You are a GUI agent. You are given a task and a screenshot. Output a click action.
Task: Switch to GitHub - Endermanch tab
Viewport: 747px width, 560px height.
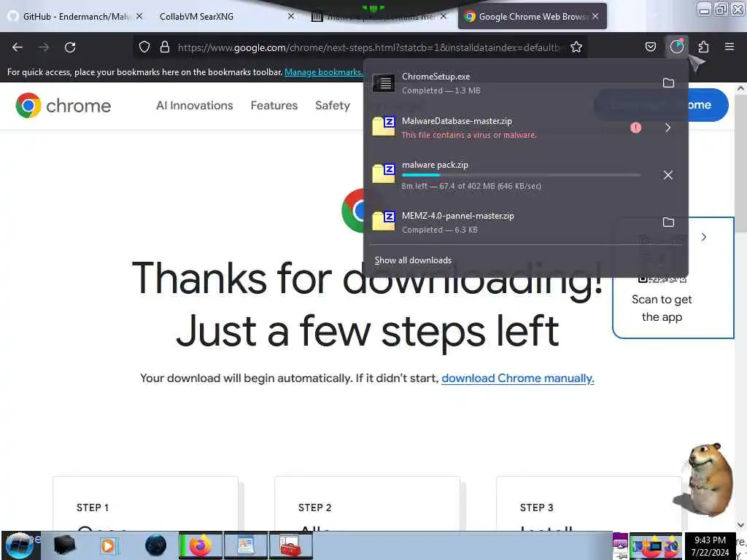(x=76, y=17)
